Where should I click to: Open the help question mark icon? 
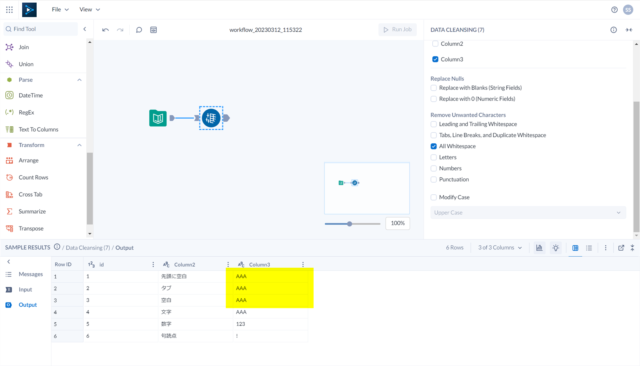[614, 10]
